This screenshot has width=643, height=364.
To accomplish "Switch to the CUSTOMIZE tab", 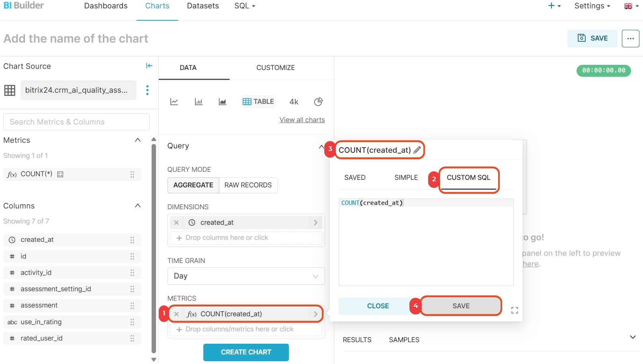I will pos(275,68).
